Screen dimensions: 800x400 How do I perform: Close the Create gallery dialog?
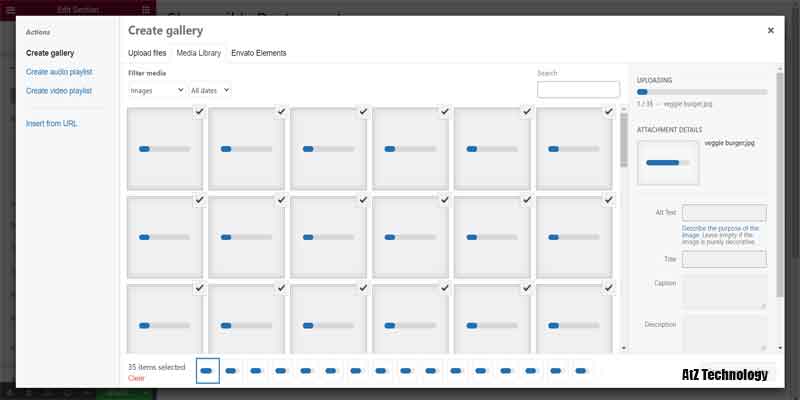coord(770,30)
